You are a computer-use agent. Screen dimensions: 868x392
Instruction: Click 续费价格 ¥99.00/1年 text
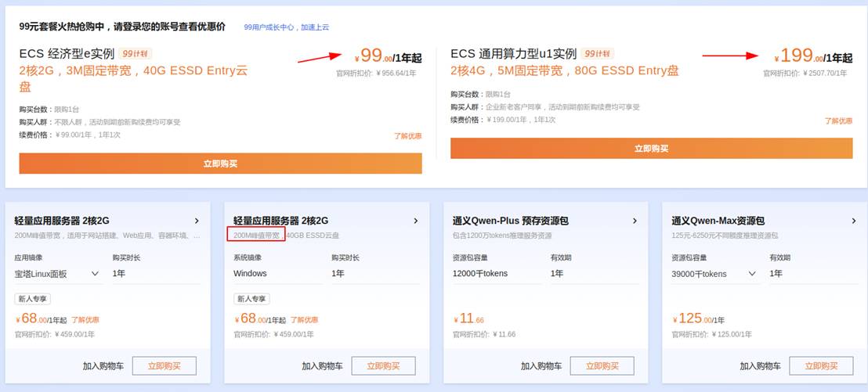click(70, 135)
